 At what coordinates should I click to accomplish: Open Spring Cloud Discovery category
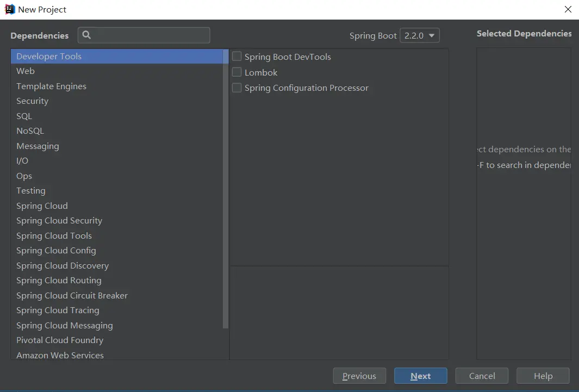(117, 265)
